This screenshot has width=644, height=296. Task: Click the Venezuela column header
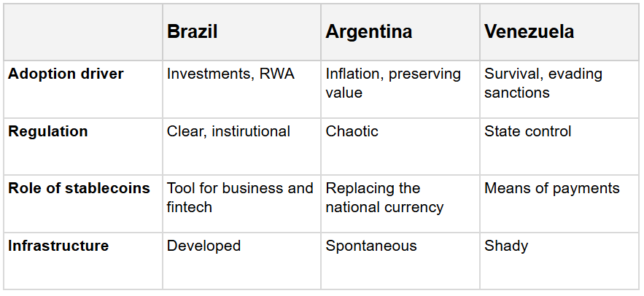[x=529, y=32]
